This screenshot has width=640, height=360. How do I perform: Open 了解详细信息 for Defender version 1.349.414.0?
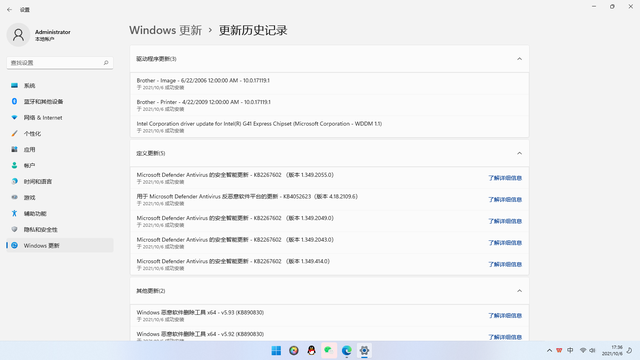(x=505, y=264)
